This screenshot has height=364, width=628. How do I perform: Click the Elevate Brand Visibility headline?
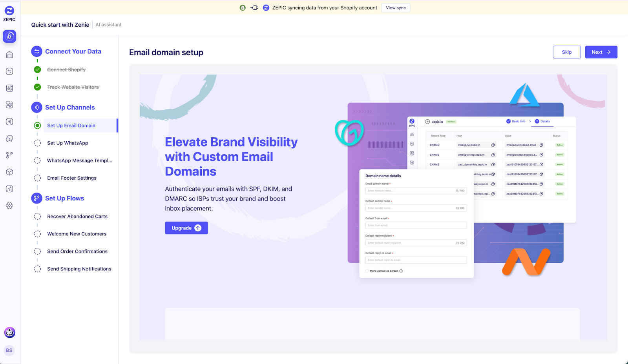pyautogui.click(x=231, y=157)
